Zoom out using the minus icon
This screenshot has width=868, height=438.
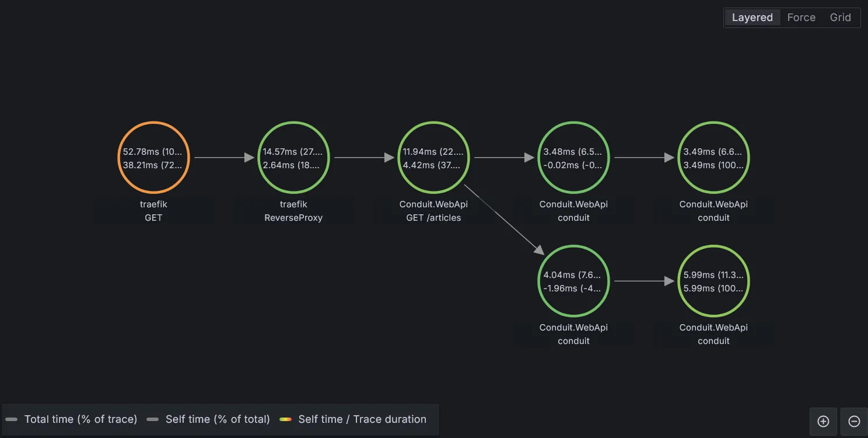click(854, 421)
